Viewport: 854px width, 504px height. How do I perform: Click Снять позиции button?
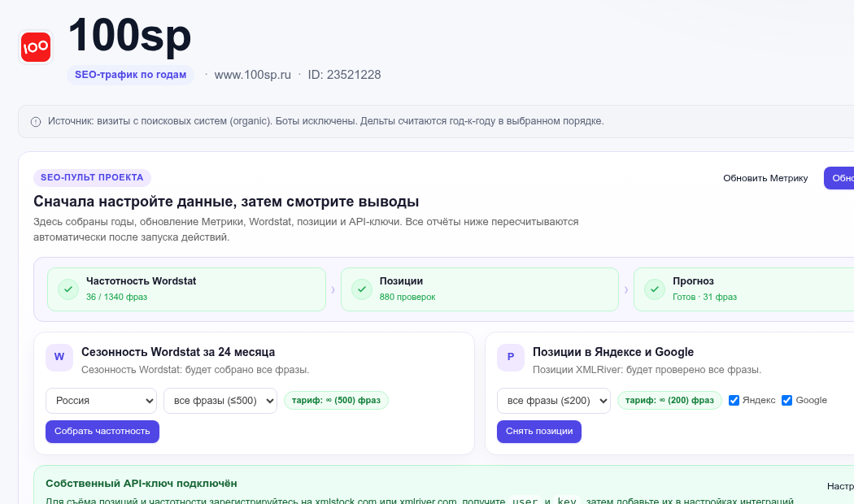(x=539, y=431)
